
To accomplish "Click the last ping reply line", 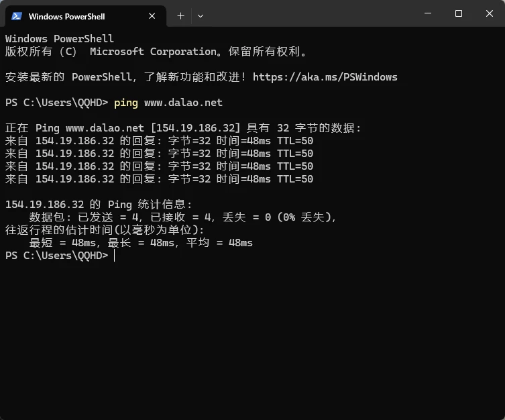I will click(159, 179).
